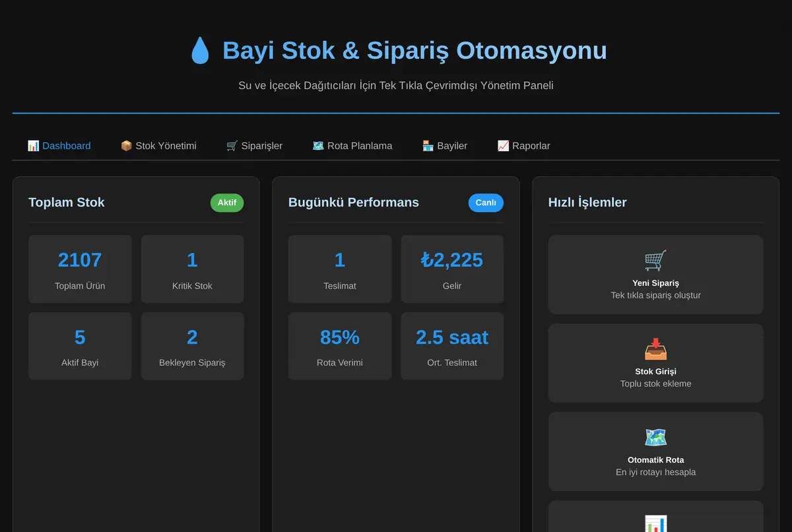Click the Bugünkü Performans heading
This screenshot has height=532, width=792.
point(354,203)
